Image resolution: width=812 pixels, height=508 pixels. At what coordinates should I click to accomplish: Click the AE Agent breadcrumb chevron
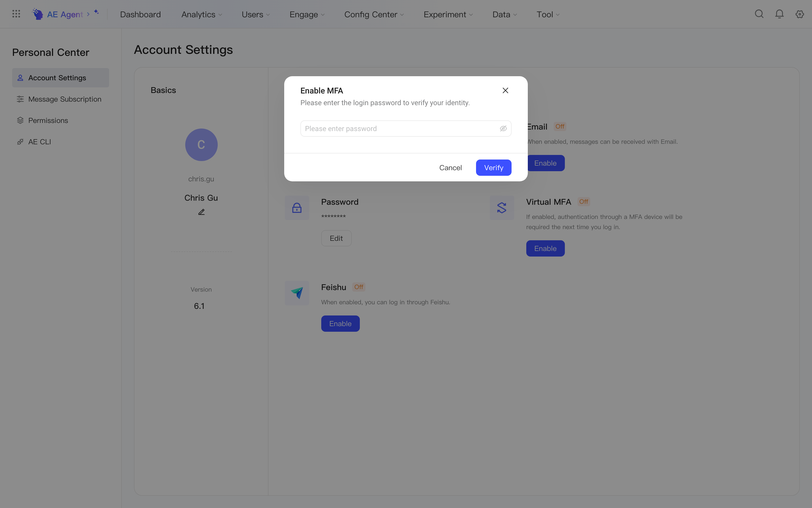(88, 14)
